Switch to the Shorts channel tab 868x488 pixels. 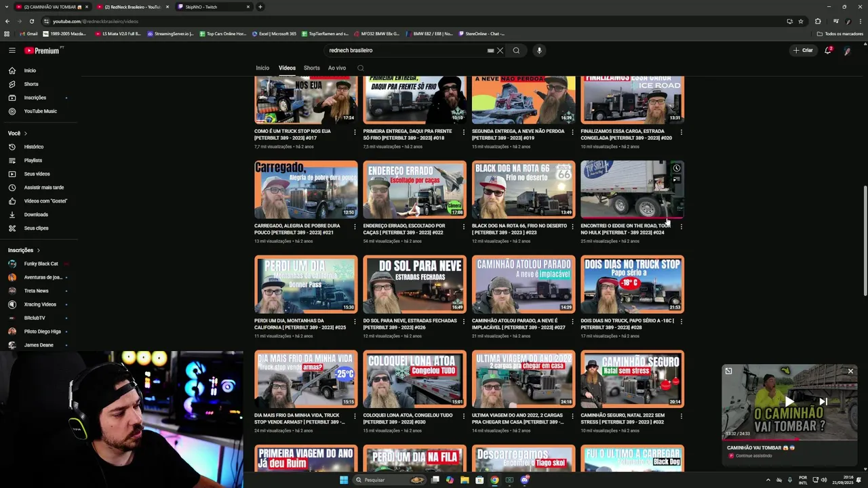pyautogui.click(x=312, y=68)
